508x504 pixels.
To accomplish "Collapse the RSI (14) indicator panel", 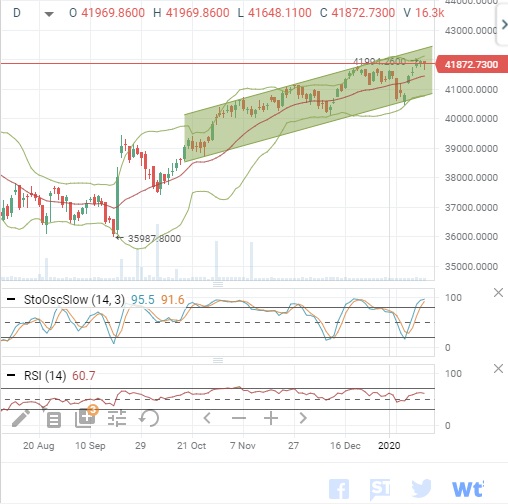I will [11, 375].
